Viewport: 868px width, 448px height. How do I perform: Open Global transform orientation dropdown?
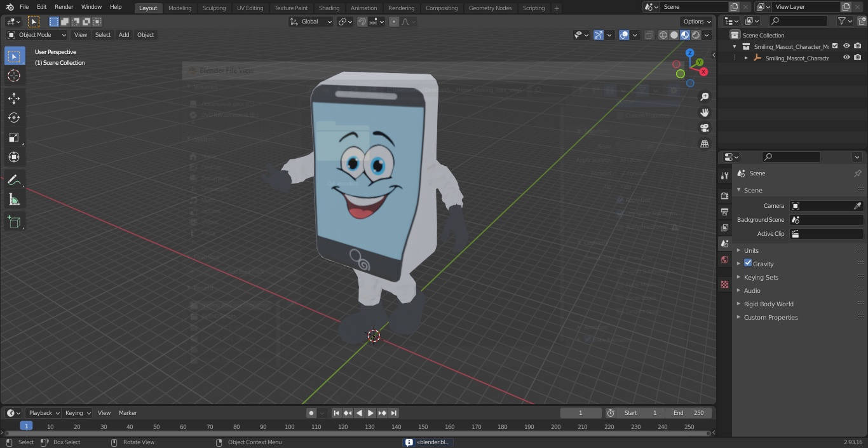pos(311,22)
